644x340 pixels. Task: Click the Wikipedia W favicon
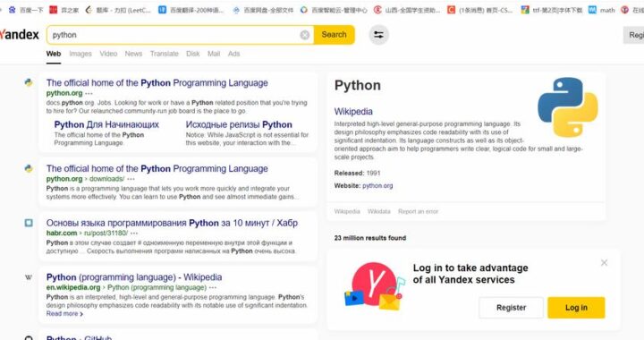(x=29, y=277)
